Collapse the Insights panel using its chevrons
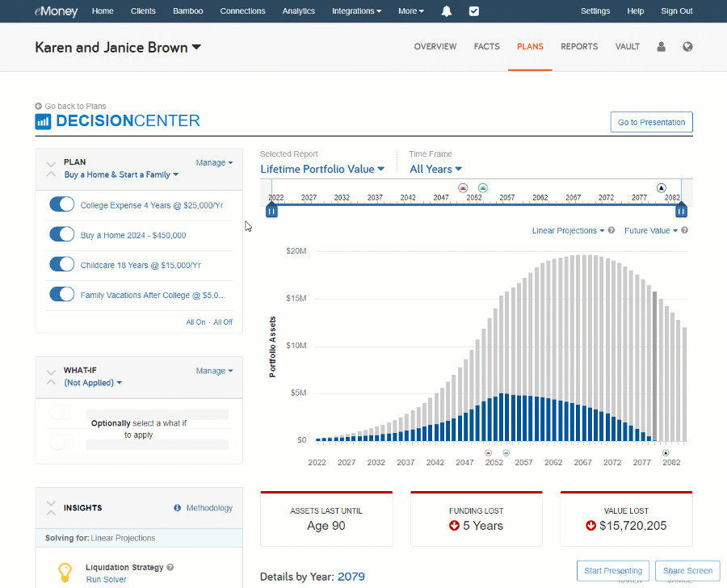 (51, 508)
